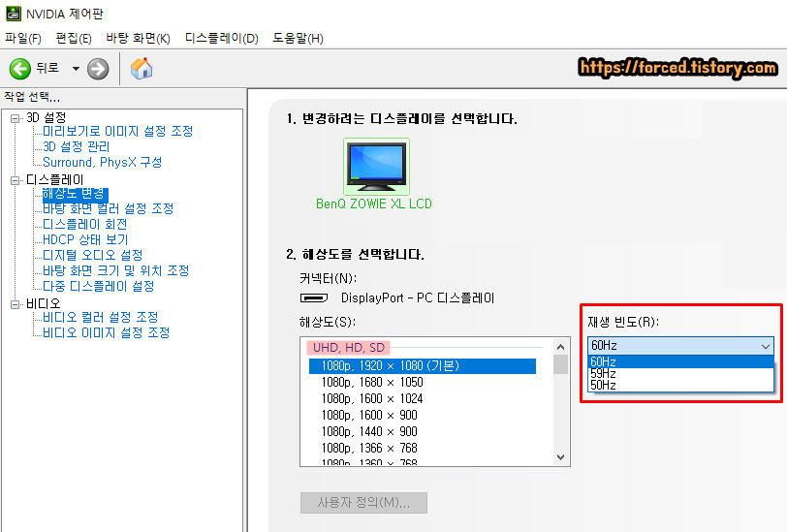
Task: Choose 50Hz from the refresh rate list
Action: tap(680, 385)
